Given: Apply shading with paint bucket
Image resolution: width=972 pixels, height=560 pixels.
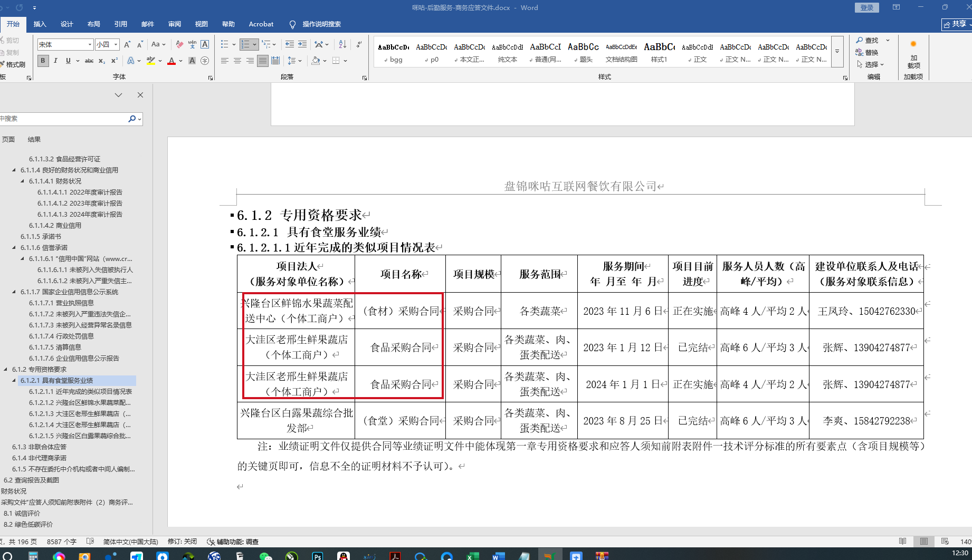Looking at the screenshot, I should pyautogui.click(x=316, y=61).
